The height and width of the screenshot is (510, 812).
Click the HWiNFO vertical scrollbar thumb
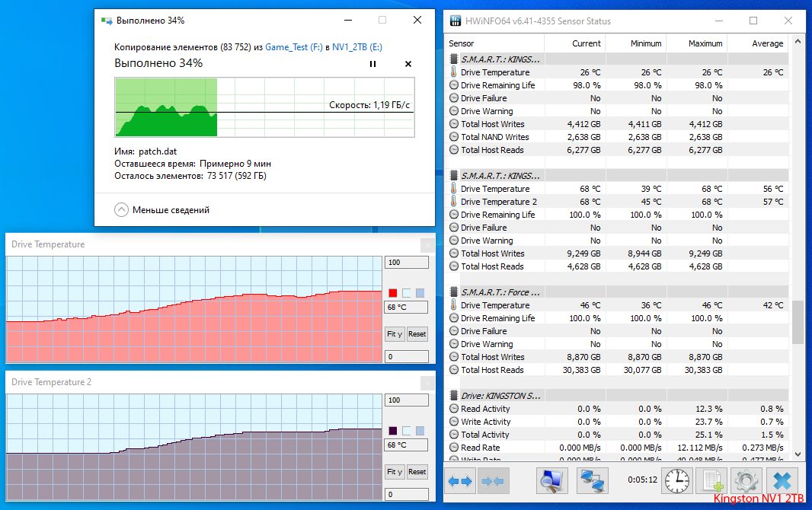point(798,322)
